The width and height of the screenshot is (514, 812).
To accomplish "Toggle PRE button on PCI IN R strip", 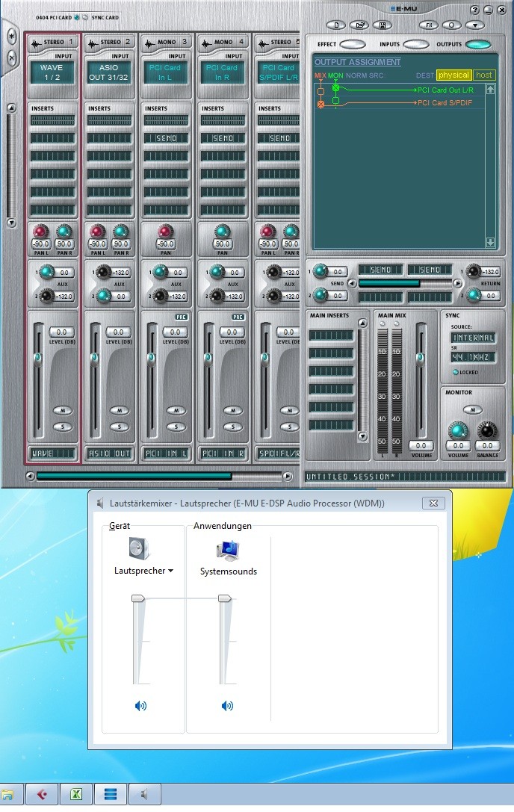I will coord(238,317).
